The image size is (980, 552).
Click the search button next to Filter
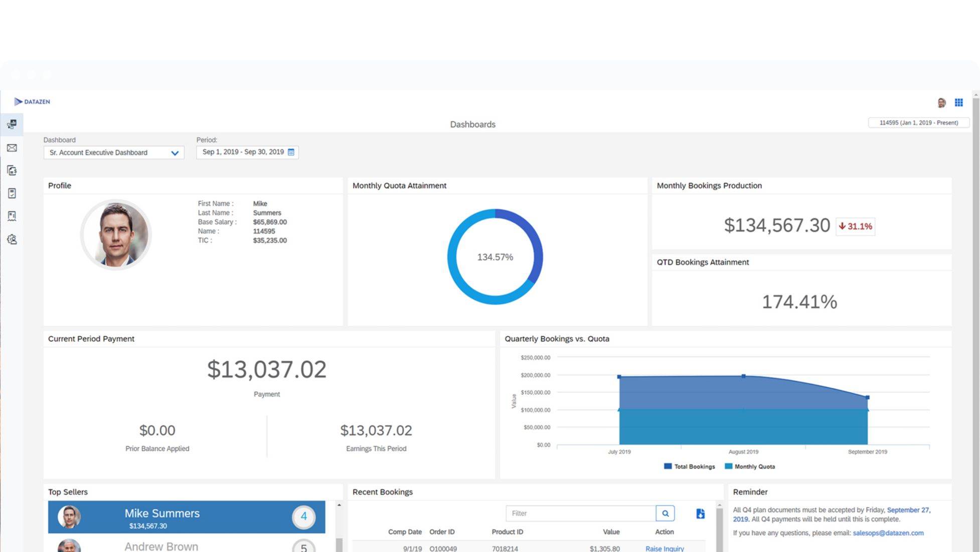[x=665, y=513]
